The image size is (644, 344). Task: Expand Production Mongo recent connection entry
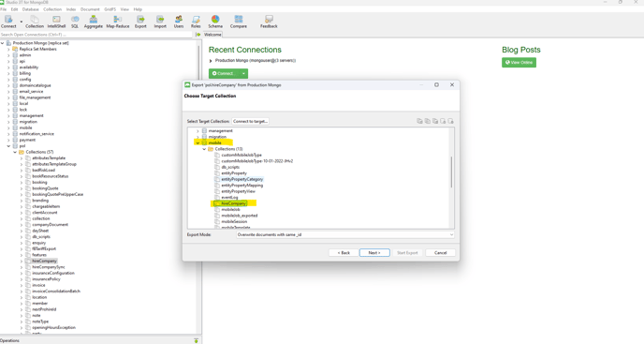coord(211,61)
